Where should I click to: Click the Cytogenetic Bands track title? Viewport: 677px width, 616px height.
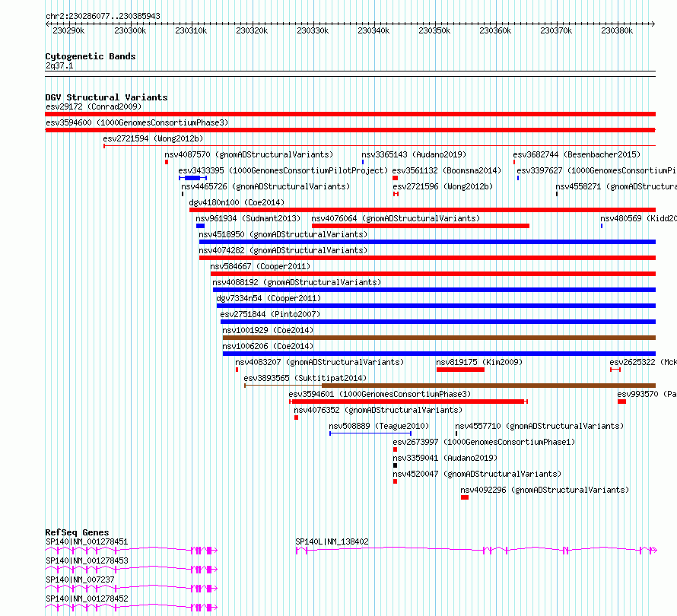[91, 56]
